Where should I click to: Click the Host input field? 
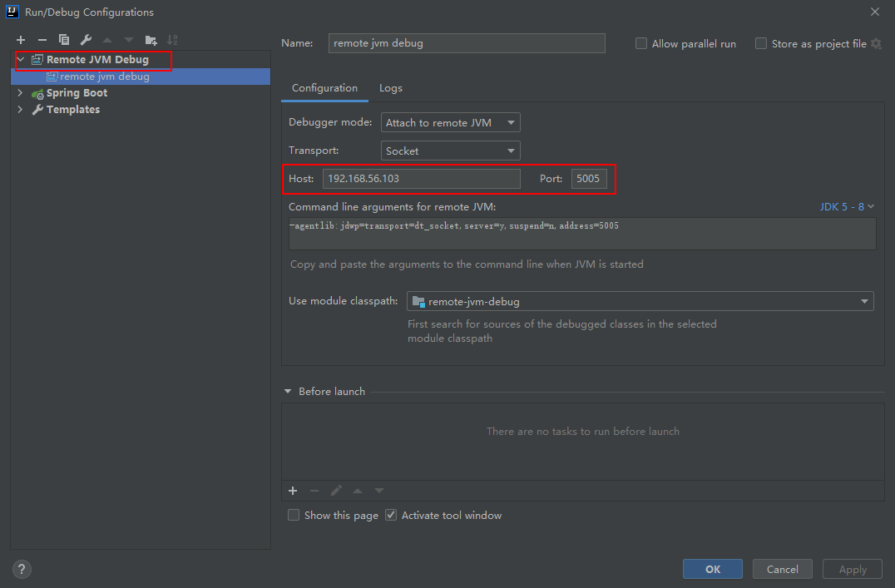coord(421,179)
